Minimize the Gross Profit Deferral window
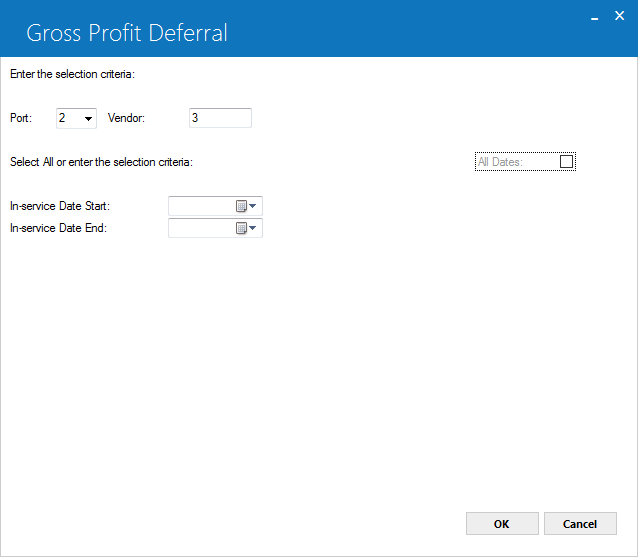This screenshot has width=638, height=557. [x=594, y=18]
